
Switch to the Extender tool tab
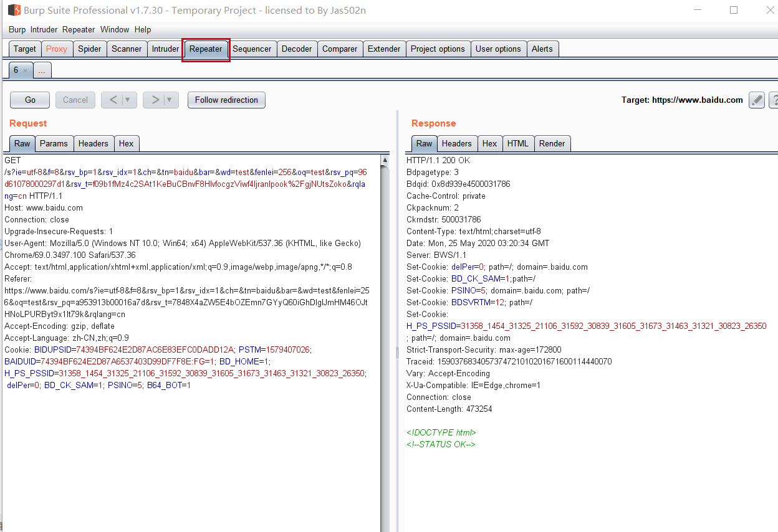pos(384,49)
